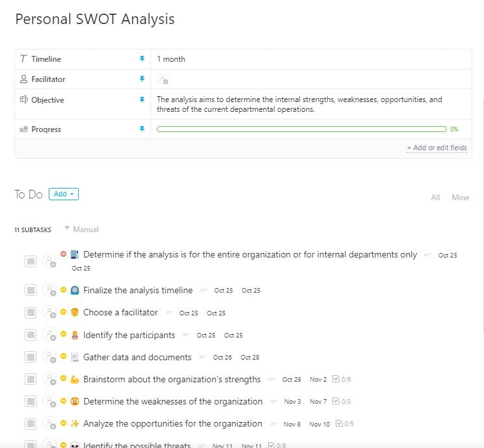Click the pin icon beside Objective
The image size is (484, 448).
click(x=142, y=100)
